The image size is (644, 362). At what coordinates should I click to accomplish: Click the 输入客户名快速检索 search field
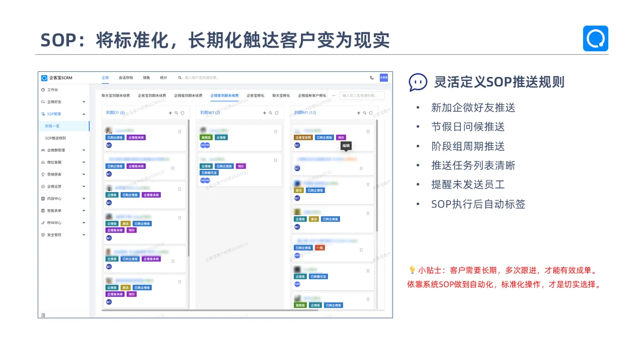click(x=202, y=78)
